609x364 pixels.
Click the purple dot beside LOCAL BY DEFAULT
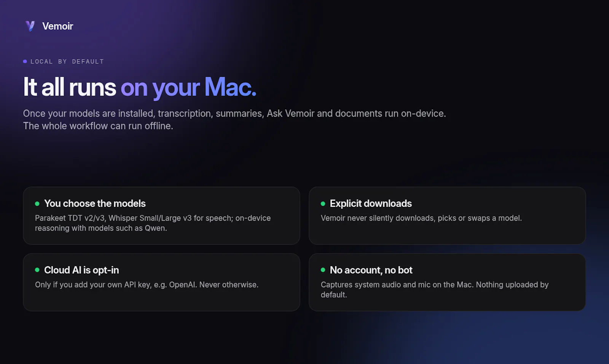[25, 61]
